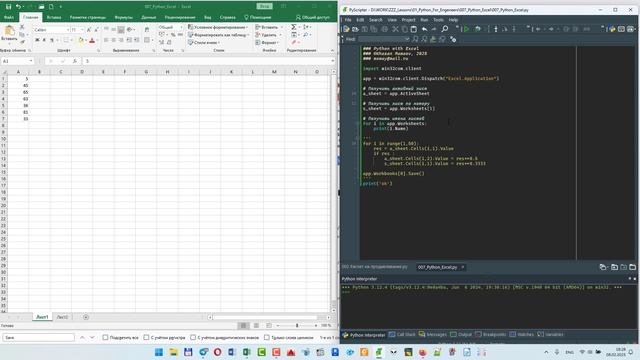Open the font size dropdown in Excel
640x360 pixels.
(82, 30)
